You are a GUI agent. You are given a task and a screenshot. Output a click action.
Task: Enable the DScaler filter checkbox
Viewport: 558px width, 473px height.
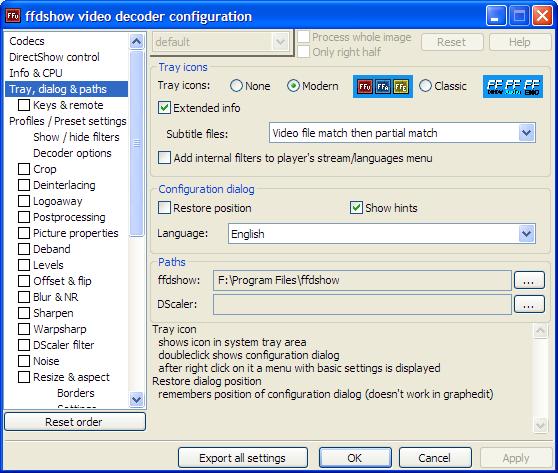click(x=24, y=345)
